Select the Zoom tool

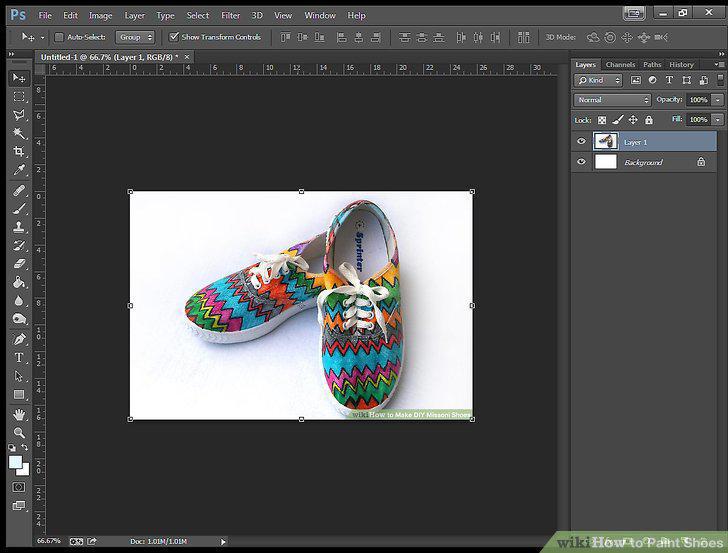[19, 433]
